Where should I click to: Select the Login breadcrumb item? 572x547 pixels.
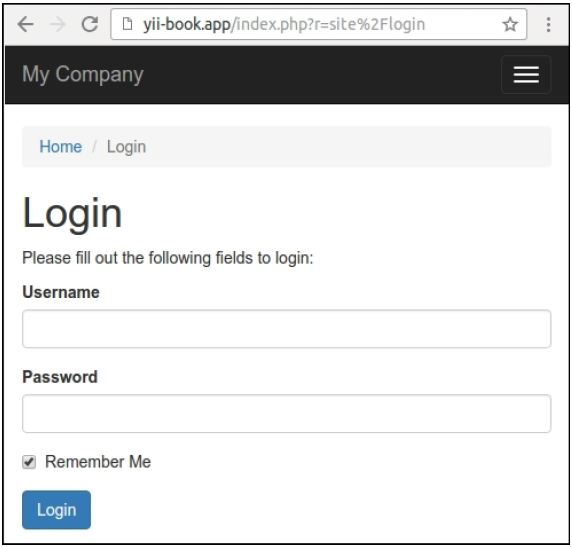coord(126,147)
